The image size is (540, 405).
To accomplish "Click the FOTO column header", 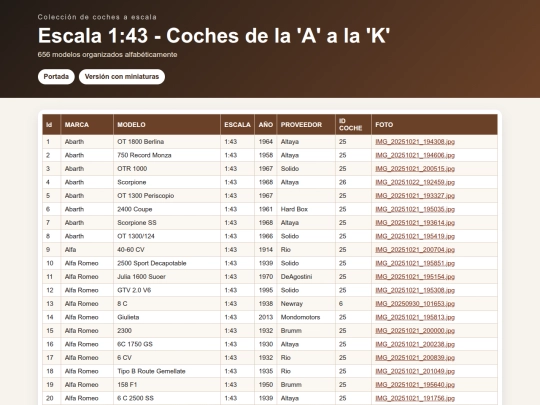I will 434,124.
